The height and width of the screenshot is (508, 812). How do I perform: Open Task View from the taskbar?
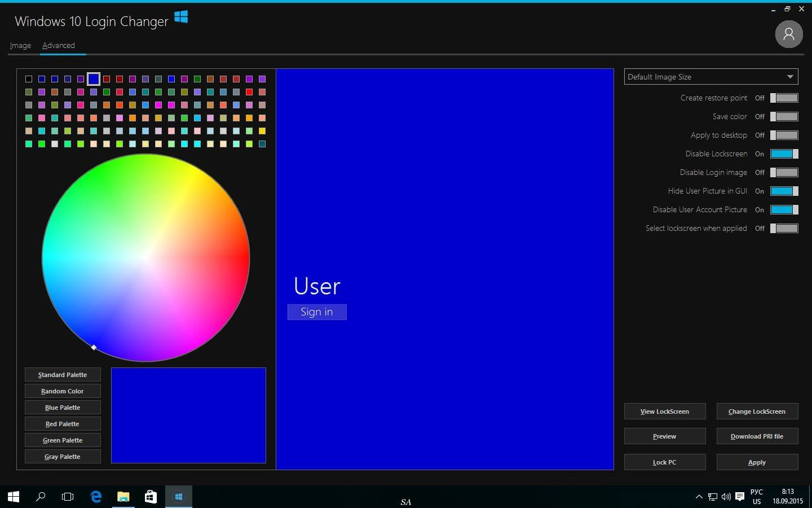click(68, 497)
